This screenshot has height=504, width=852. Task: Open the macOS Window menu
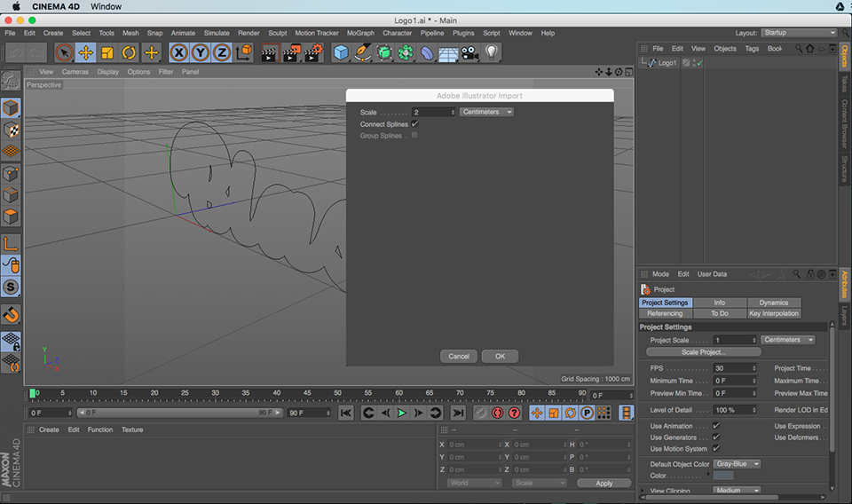point(106,6)
